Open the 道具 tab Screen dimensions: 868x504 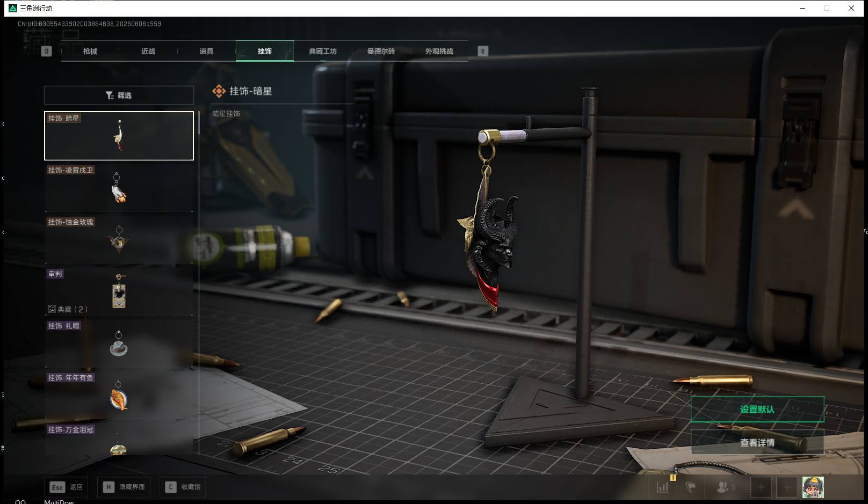click(206, 51)
